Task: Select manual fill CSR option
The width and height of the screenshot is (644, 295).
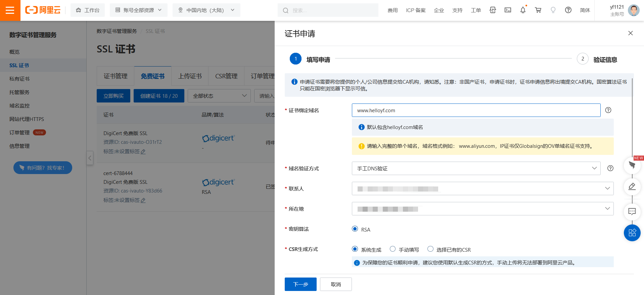Action: point(393,249)
